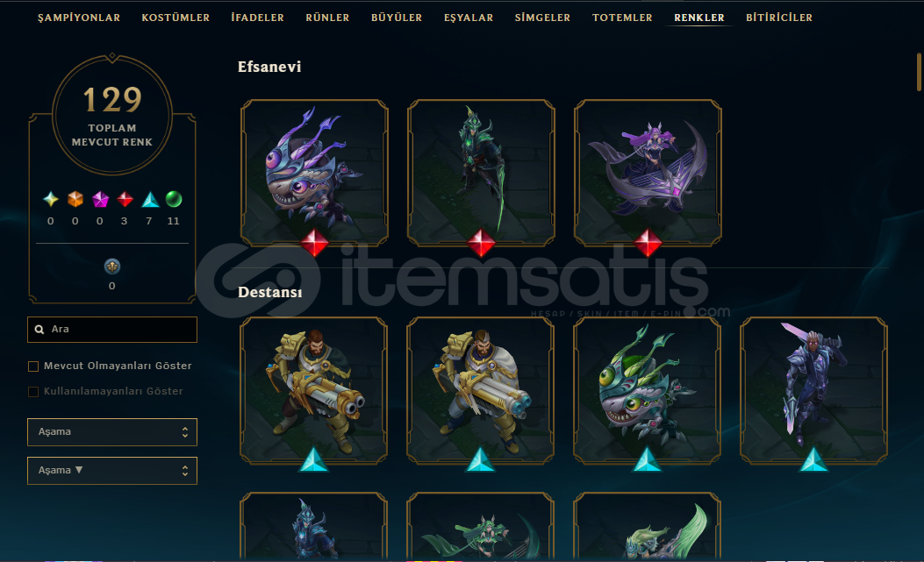Go to the Bitiriciler tab
Screen dimensions: 924x562
pos(779,18)
